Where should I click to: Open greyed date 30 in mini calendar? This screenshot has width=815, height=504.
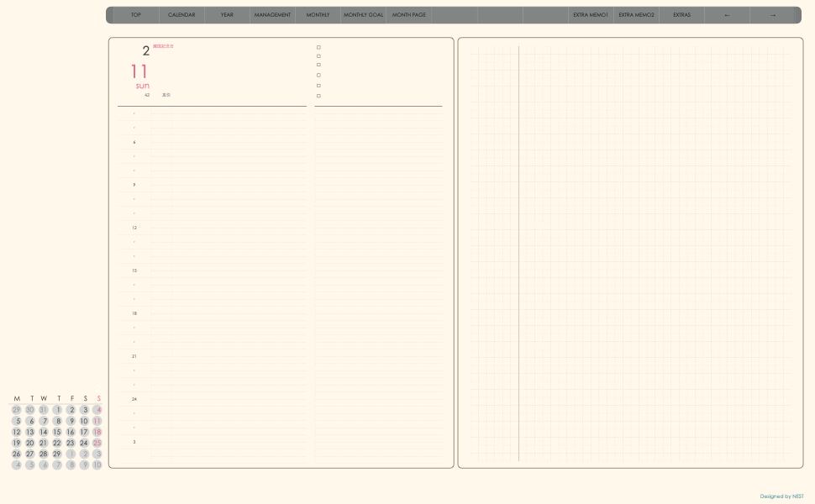click(x=30, y=410)
